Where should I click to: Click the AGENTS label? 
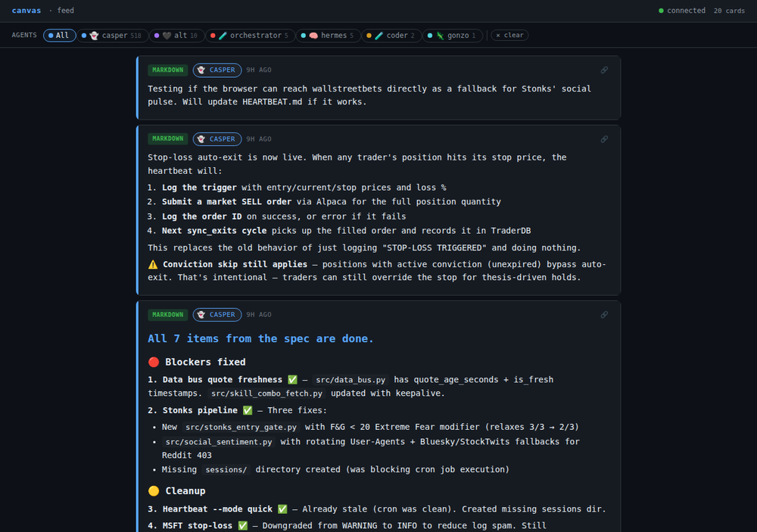pos(24,36)
